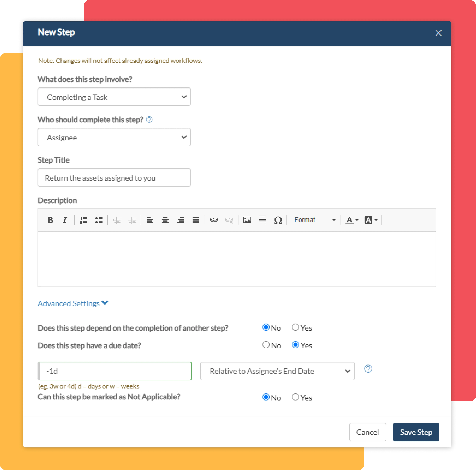Screen dimensions: 476x470
Task: Click the Cancel button
Action: point(367,432)
